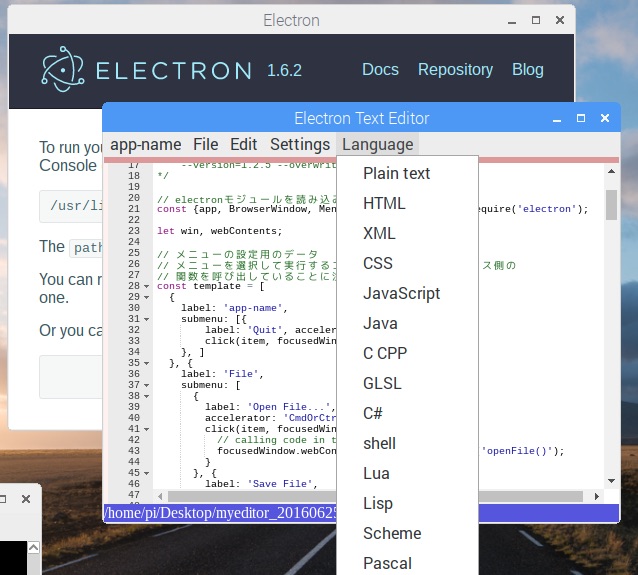Select CSS language
This screenshot has width=638, height=575.
(x=407, y=263)
